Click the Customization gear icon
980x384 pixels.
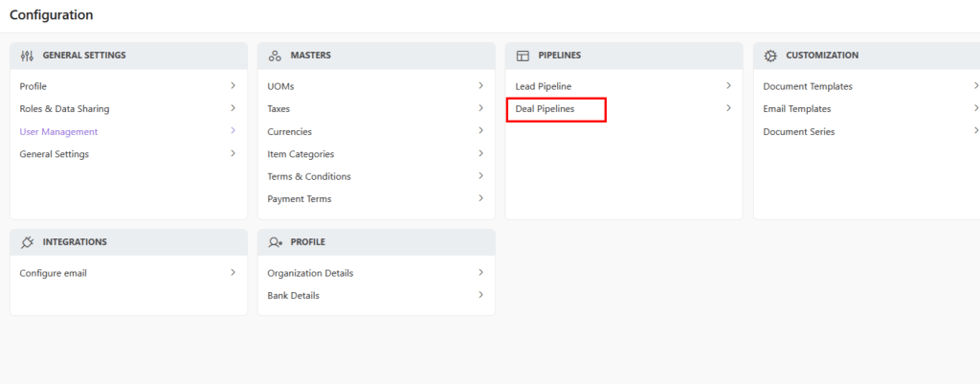click(x=770, y=56)
